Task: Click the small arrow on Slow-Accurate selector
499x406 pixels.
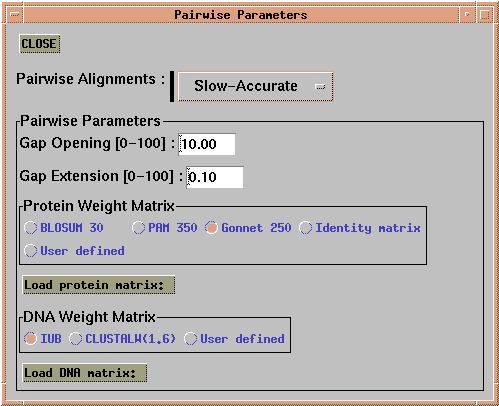Action: point(320,87)
